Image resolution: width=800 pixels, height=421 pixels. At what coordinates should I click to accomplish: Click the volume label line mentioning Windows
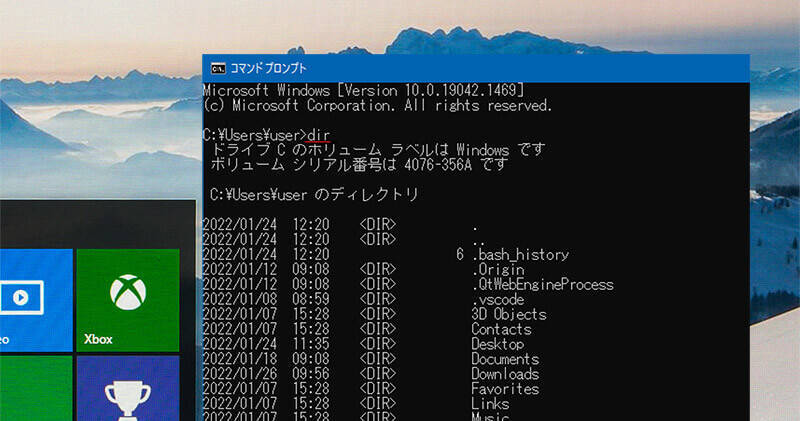pos(378,150)
